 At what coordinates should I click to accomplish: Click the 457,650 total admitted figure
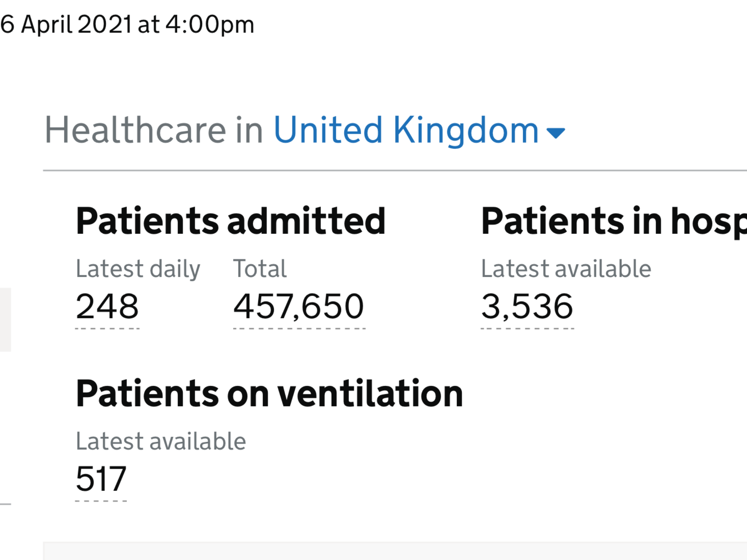pyautogui.click(x=299, y=307)
